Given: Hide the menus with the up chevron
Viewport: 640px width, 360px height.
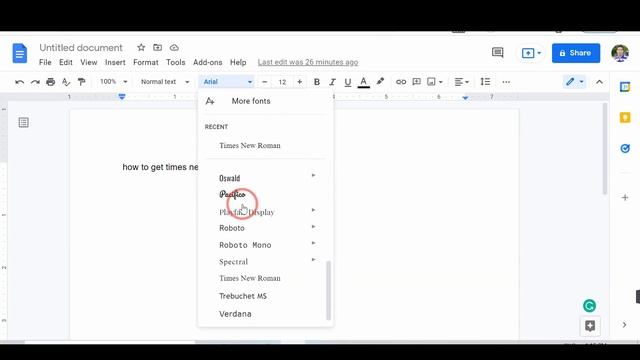Looking at the screenshot, I should tap(599, 82).
